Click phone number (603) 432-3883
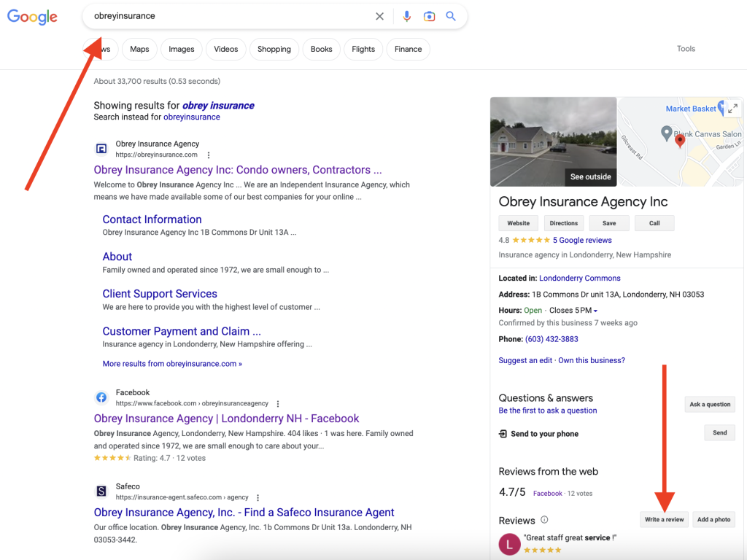The height and width of the screenshot is (560, 747). [x=551, y=339]
